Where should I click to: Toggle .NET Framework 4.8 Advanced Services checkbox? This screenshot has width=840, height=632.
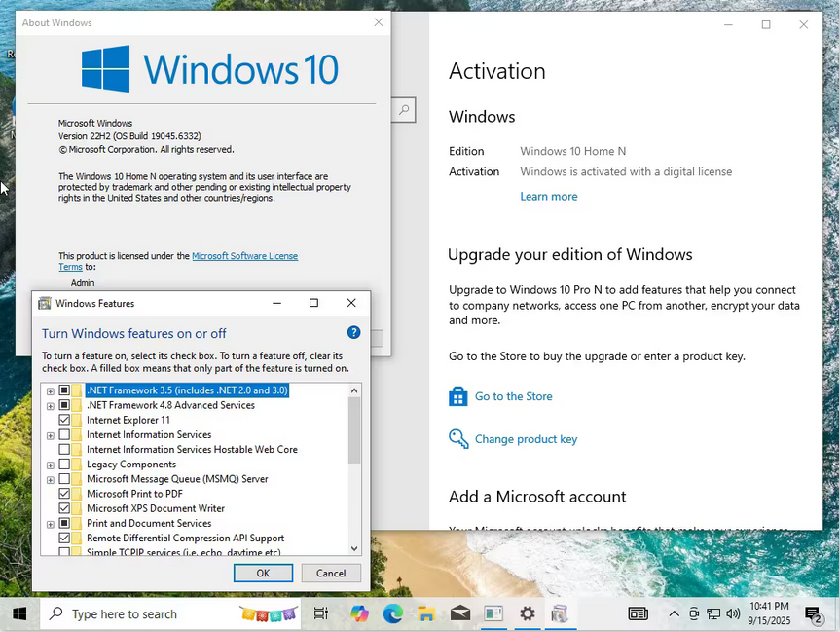click(64, 405)
